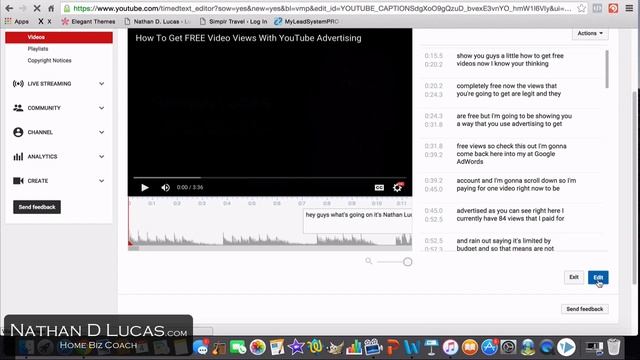Open Playlists in the sidebar
640x360 pixels.
38,49
